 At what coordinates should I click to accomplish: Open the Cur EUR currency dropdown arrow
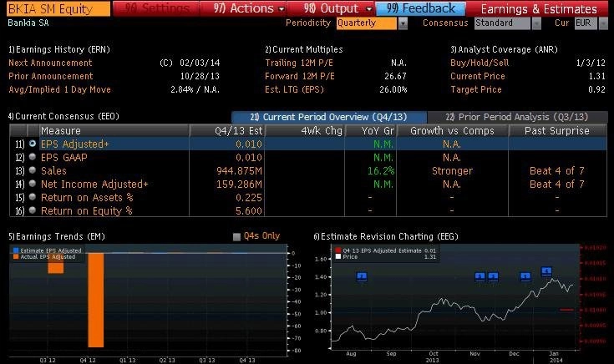tap(603, 23)
